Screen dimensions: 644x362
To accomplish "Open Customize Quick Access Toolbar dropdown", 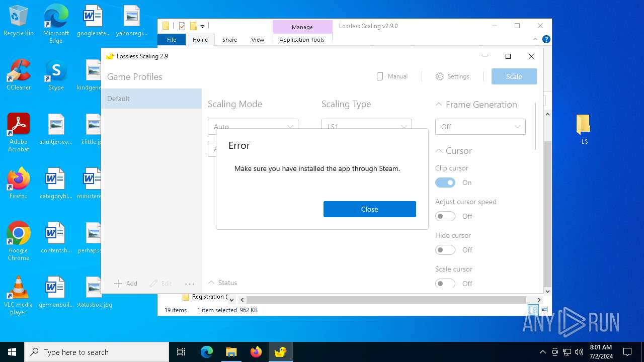I will pos(202,26).
